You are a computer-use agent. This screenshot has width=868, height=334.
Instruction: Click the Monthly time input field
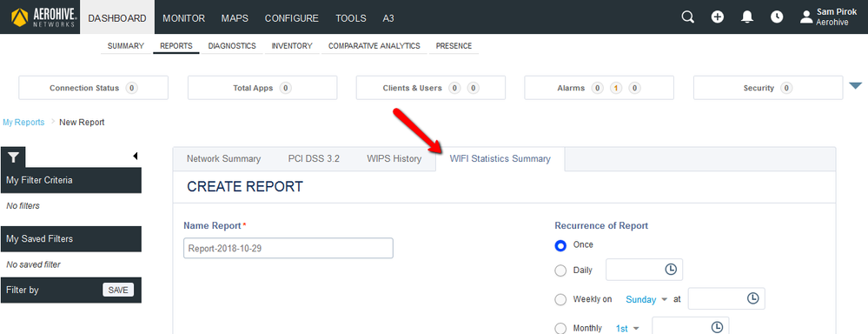coord(691,325)
